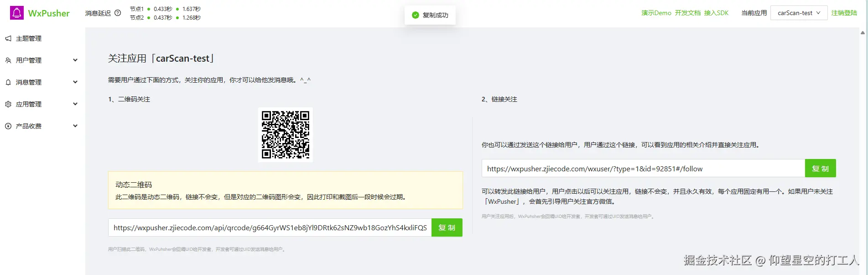Click the user icon beside 用户管理
The width and height of the screenshot is (868, 275).
[x=8, y=60]
